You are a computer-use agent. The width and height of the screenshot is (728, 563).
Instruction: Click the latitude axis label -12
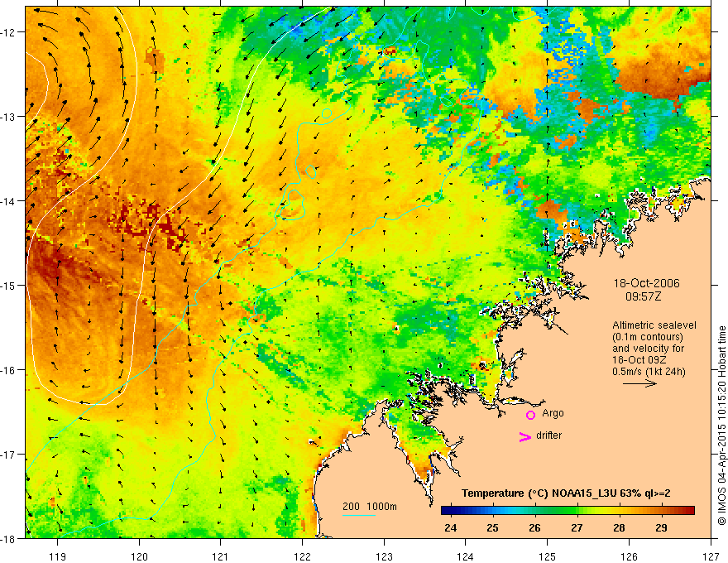click(x=8, y=32)
